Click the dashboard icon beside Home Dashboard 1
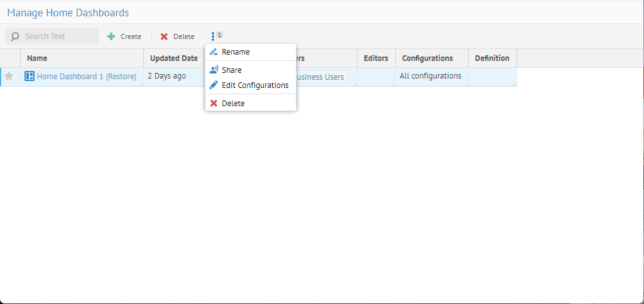 [29, 76]
